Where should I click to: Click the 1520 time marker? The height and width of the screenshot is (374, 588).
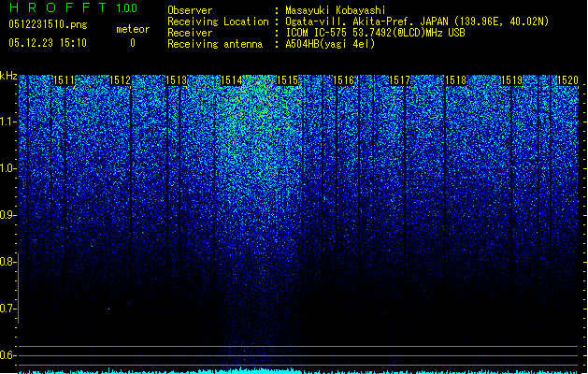click(x=567, y=80)
